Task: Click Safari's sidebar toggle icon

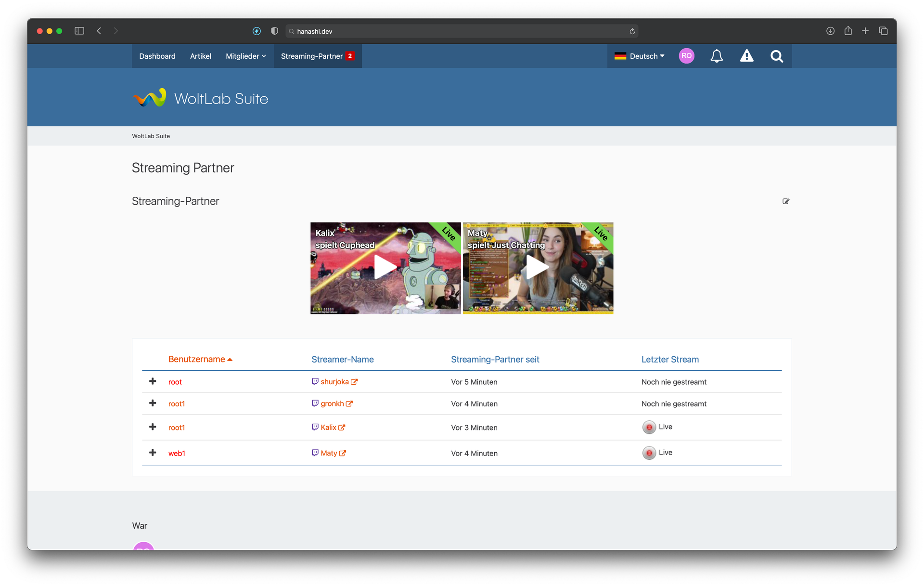Action: click(x=79, y=31)
